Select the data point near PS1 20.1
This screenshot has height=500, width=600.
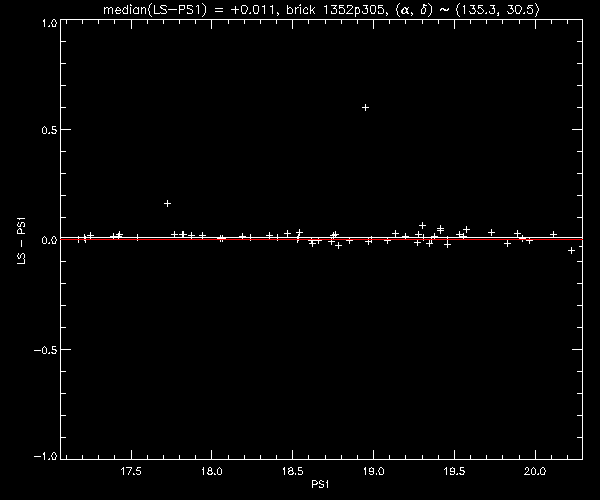pos(553,234)
